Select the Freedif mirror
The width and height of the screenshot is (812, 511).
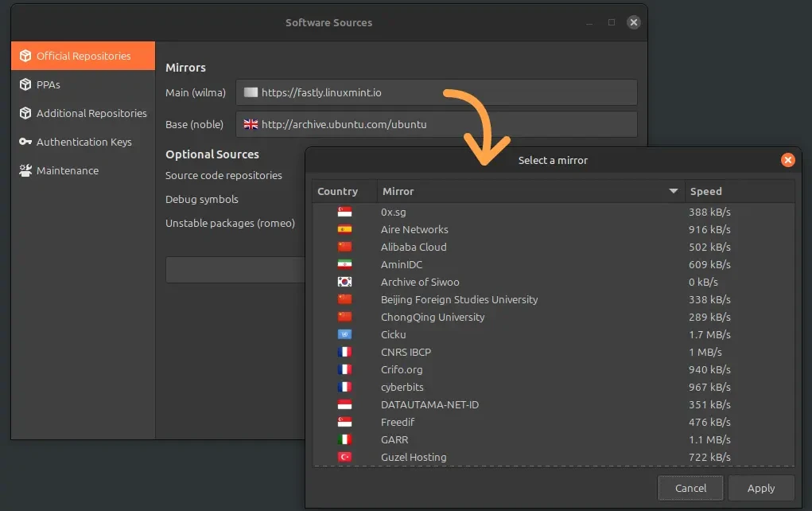click(x=553, y=423)
